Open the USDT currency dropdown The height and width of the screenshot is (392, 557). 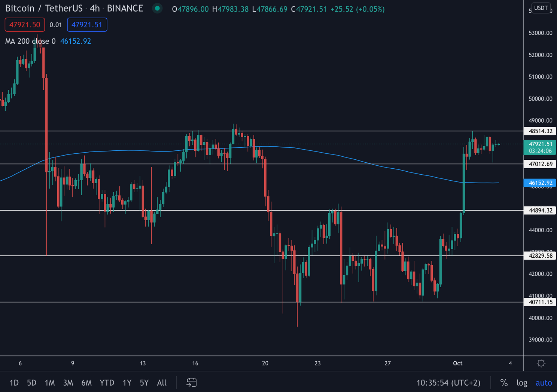click(541, 8)
